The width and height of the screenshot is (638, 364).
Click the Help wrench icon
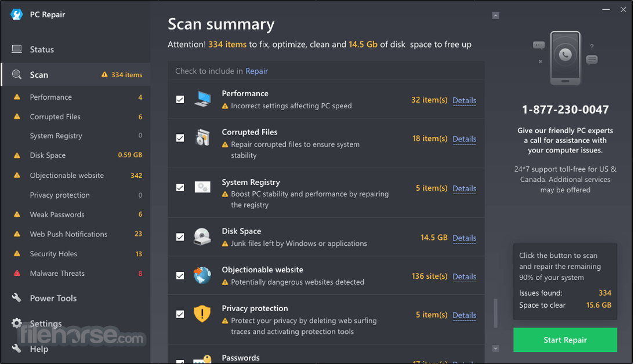(x=17, y=348)
